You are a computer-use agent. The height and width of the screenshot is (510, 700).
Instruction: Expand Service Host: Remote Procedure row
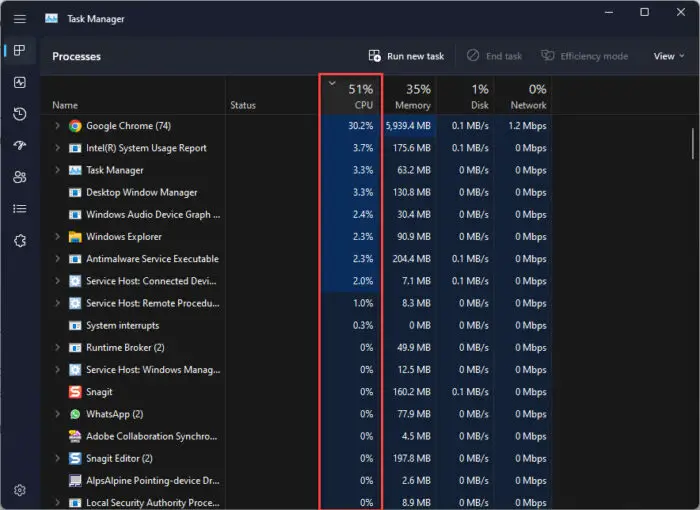(x=57, y=303)
